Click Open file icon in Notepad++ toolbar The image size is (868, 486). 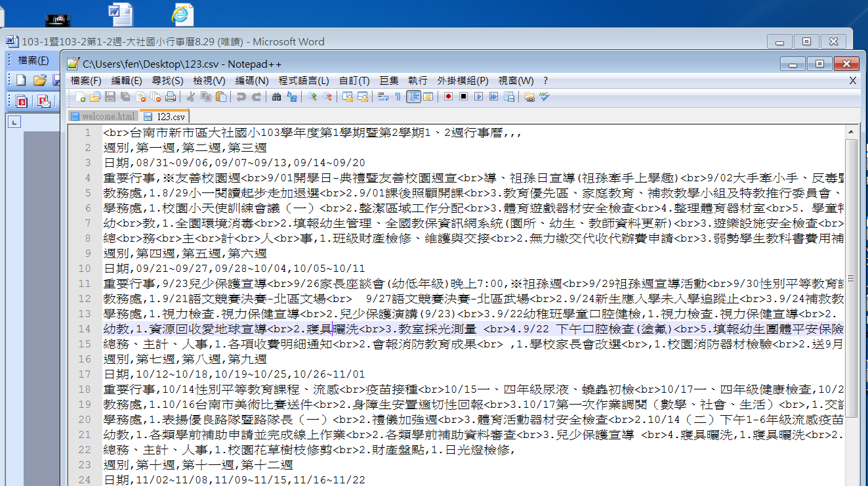(95, 97)
